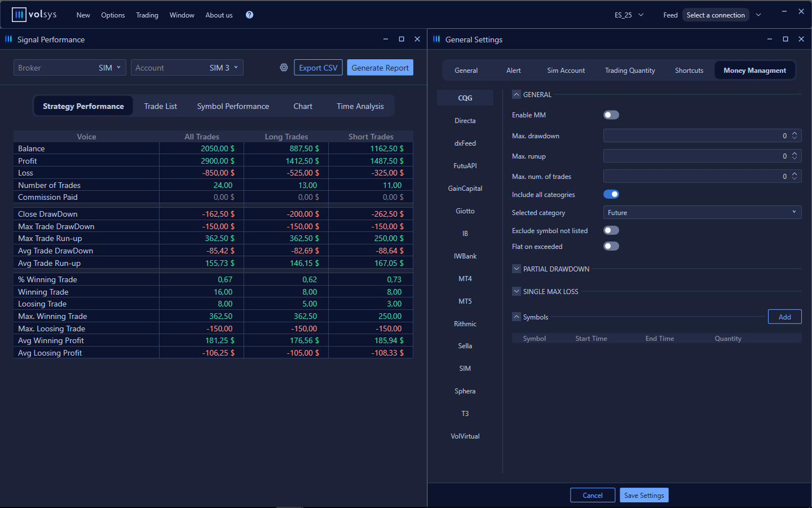Turn off Include all categories toggle
Viewport: 812px width, 508px height.
[x=611, y=194]
